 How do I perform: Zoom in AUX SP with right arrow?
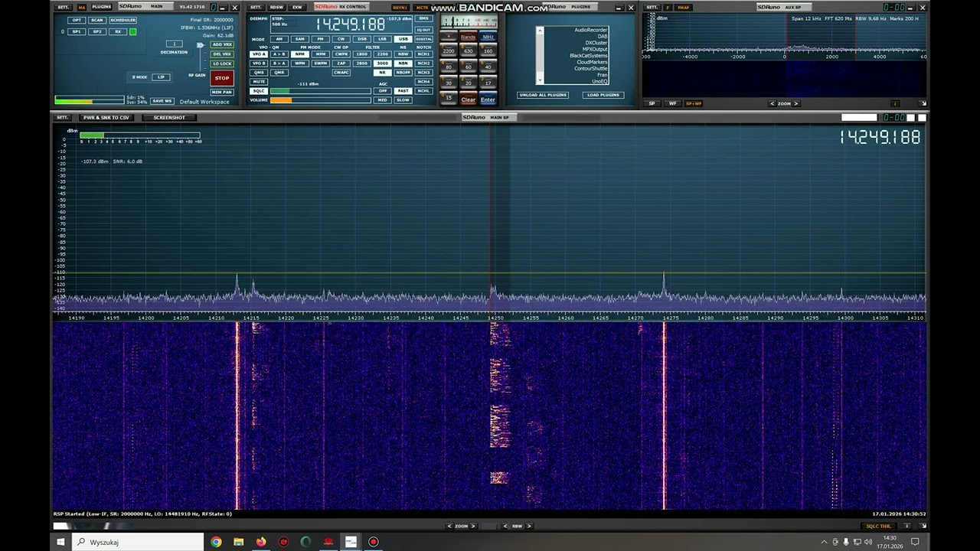coord(795,103)
